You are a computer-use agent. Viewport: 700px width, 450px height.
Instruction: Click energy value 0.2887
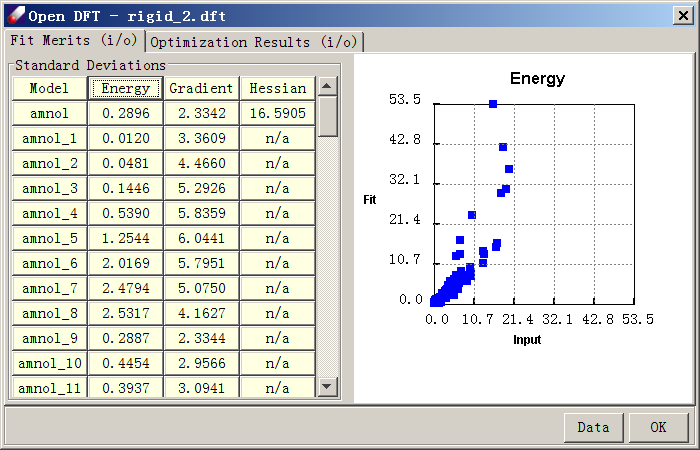point(125,338)
